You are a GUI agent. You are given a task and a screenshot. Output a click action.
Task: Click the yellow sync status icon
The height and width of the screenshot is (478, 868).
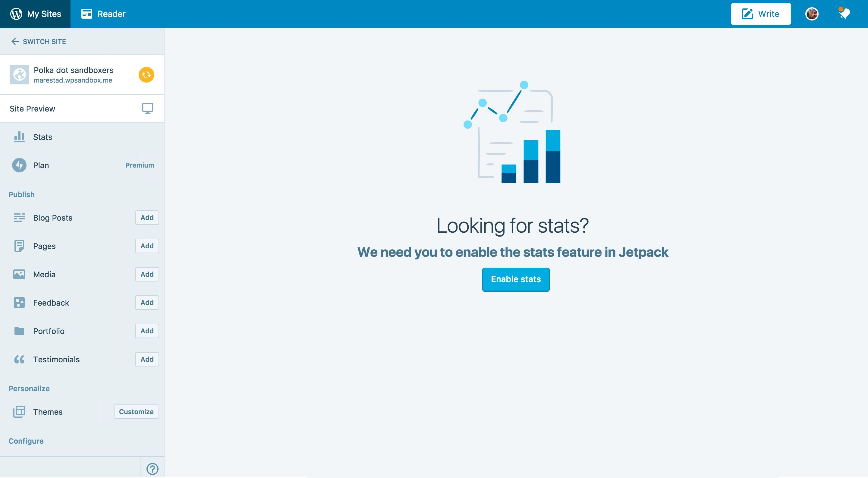click(146, 75)
